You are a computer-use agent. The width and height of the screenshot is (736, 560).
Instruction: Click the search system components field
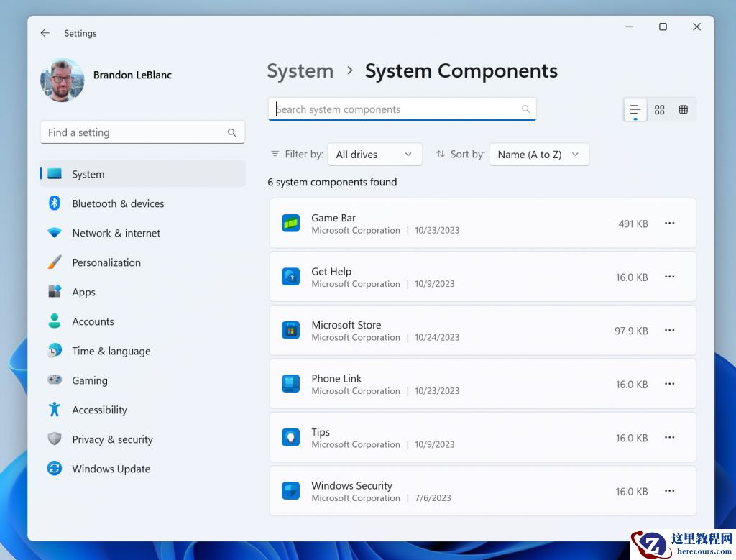tap(402, 109)
